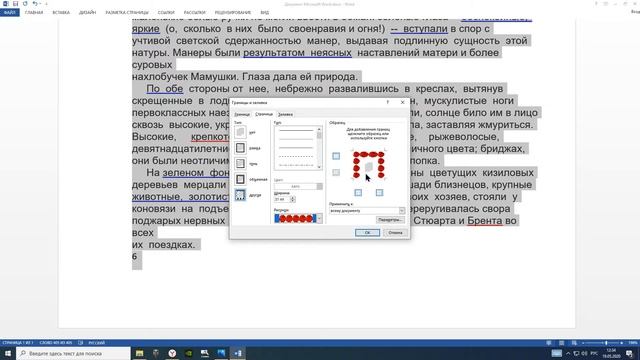This screenshot has height=360, width=640.
Task: Select the 'тень' (shadow) border type icon
Action: pos(240,164)
